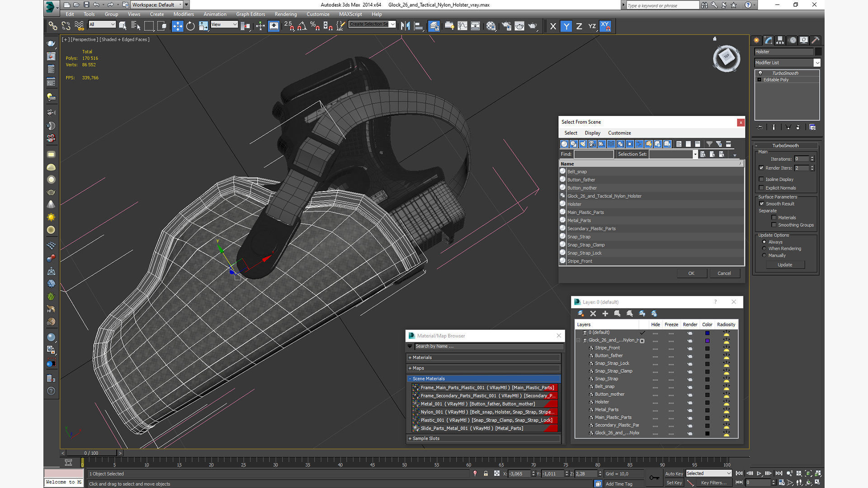Click OK in Select From Scene dialog

point(691,273)
